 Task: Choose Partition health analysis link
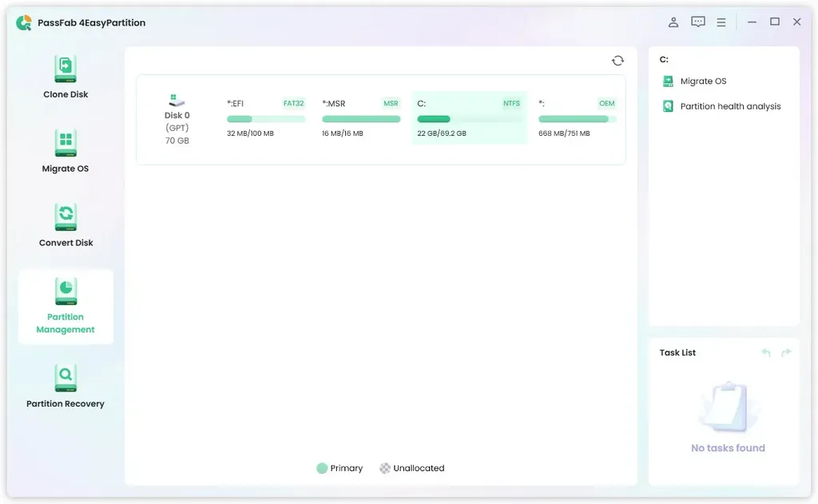(x=730, y=106)
